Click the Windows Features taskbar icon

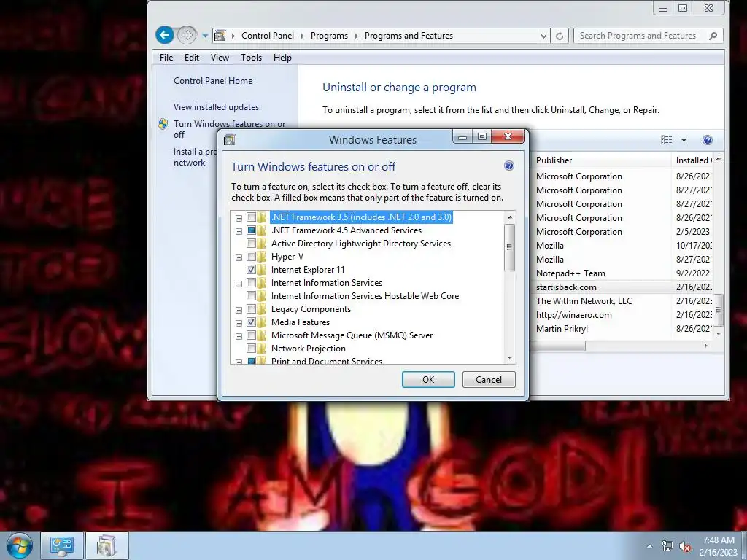(x=107, y=545)
